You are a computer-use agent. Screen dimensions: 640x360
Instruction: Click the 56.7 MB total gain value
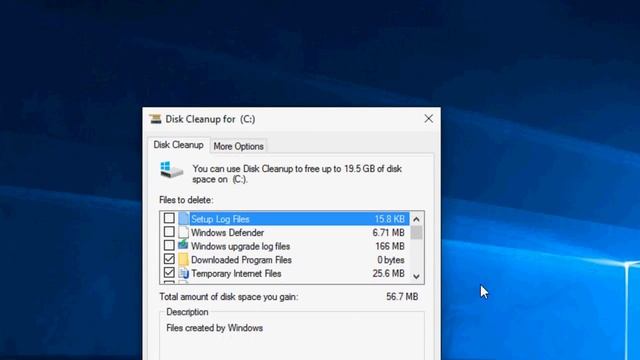402,297
